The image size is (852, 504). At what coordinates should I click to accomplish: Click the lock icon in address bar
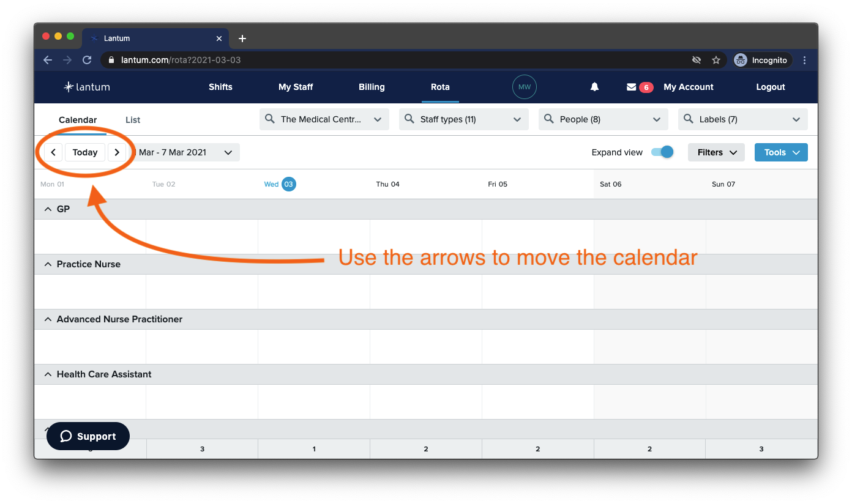111,60
